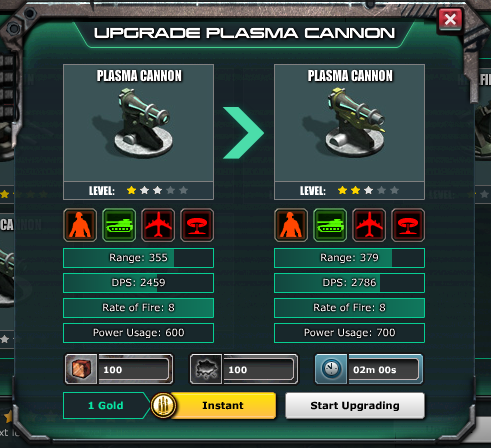
Task: Click the Start Upgrading button
Action: pyautogui.click(x=355, y=405)
